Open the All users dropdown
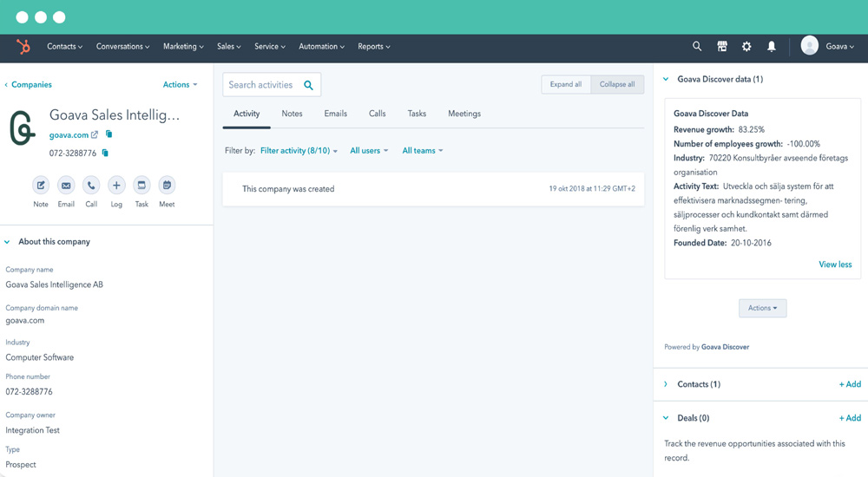 369,151
